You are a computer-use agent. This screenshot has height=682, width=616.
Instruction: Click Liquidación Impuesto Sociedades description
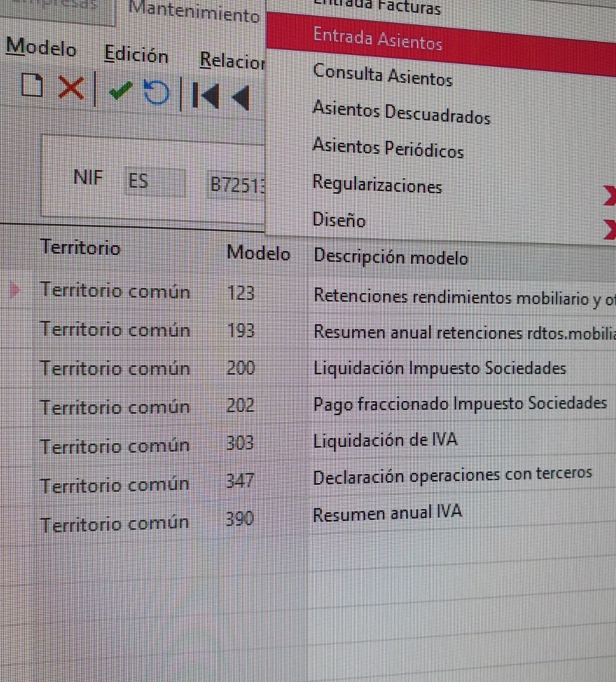(439, 368)
